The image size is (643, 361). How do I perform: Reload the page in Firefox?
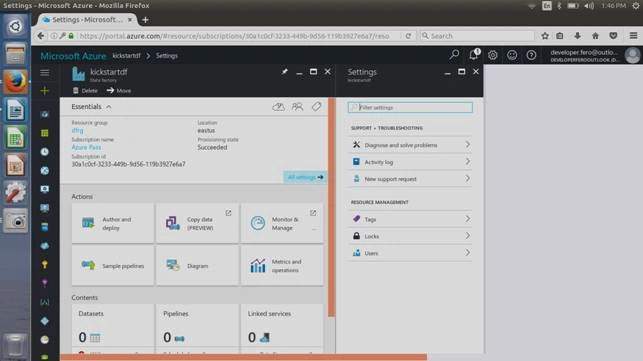click(x=408, y=36)
